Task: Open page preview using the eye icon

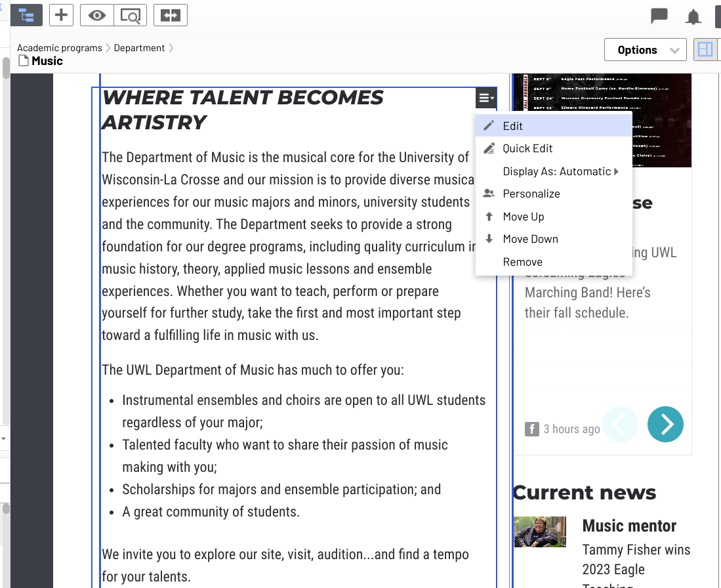Action: tap(96, 14)
